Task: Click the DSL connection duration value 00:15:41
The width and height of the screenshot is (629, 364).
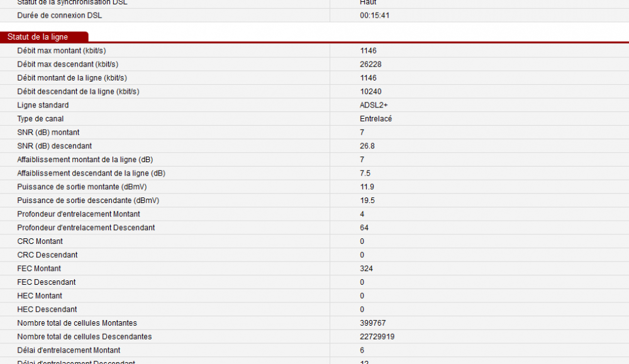Action: pyautogui.click(x=374, y=15)
